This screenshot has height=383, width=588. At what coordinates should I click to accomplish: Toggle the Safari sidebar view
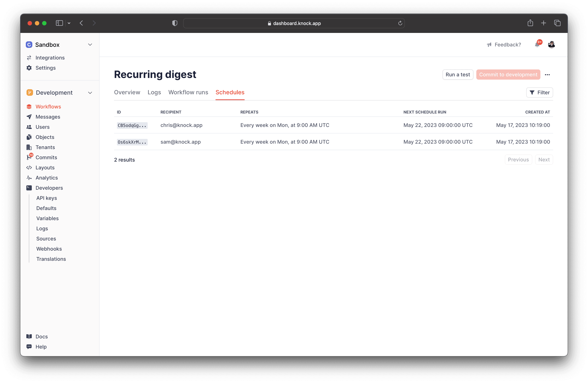[59, 23]
